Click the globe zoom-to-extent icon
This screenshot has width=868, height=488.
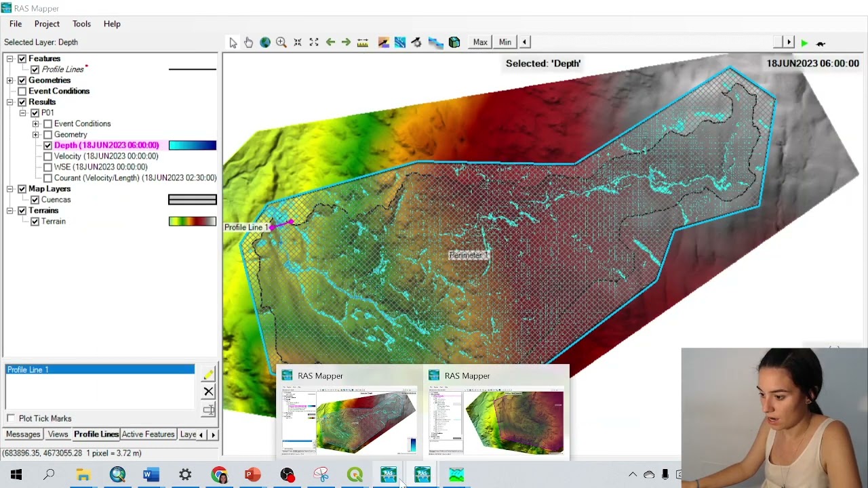tap(265, 43)
